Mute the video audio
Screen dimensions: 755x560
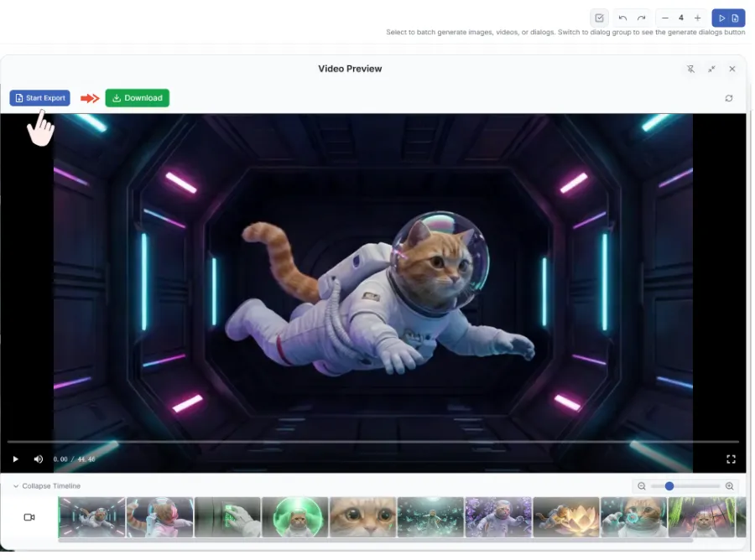coord(37,459)
